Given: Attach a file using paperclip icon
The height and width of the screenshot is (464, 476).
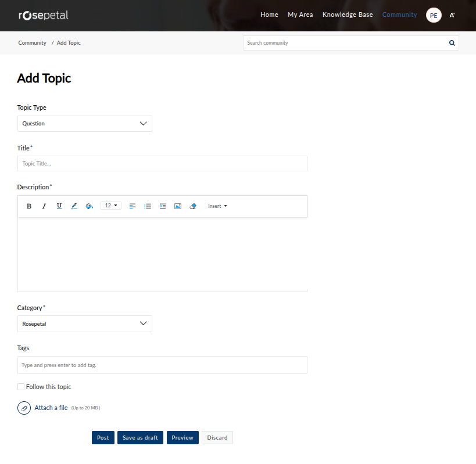Looking at the screenshot, I should point(24,408).
